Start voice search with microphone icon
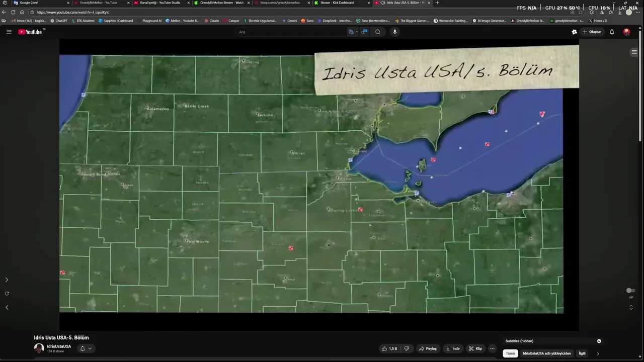 click(394, 32)
